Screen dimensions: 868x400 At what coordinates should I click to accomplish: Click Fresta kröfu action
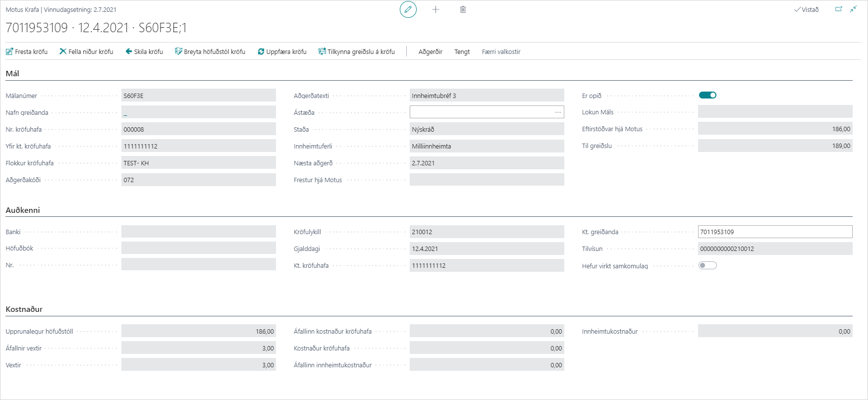27,51
